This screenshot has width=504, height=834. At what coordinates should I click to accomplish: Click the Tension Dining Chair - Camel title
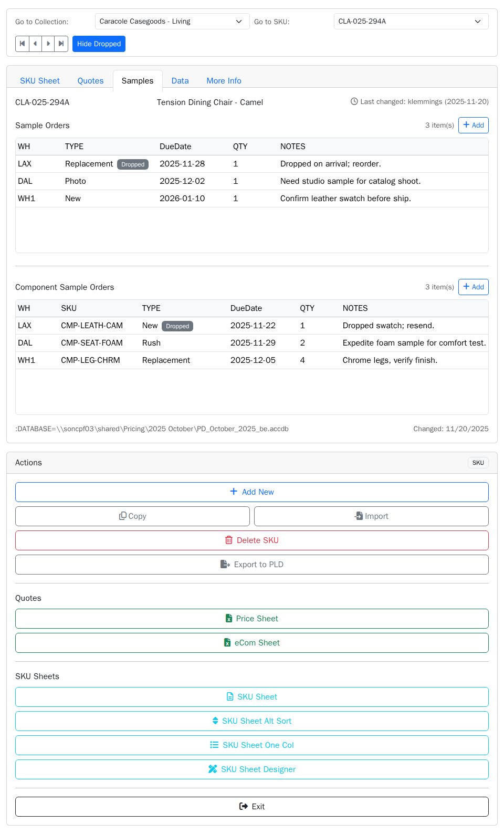(210, 102)
